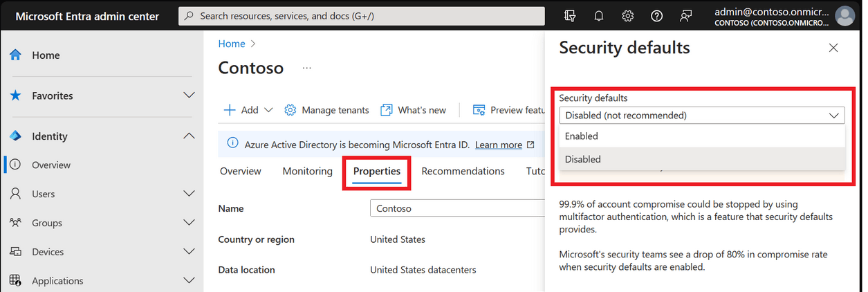This screenshot has height=292, width=868.
Task: Expand the Users menu chevron
Action: [x=188, y=194]
